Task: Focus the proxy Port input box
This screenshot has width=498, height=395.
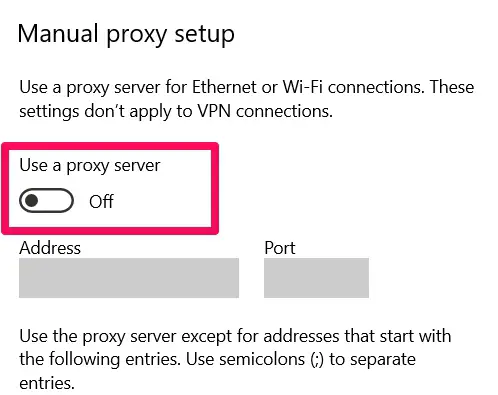Action: [316, 278]
